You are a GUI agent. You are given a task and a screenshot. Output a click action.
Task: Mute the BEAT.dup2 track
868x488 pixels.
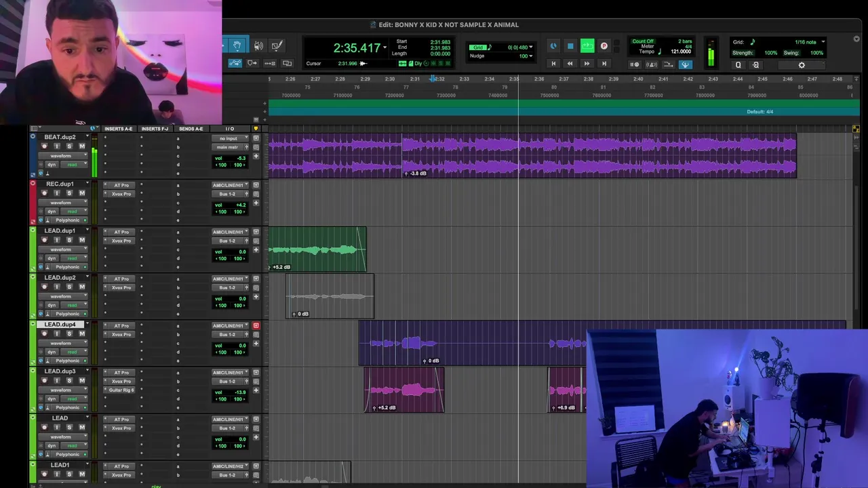(x=82, y=146)
